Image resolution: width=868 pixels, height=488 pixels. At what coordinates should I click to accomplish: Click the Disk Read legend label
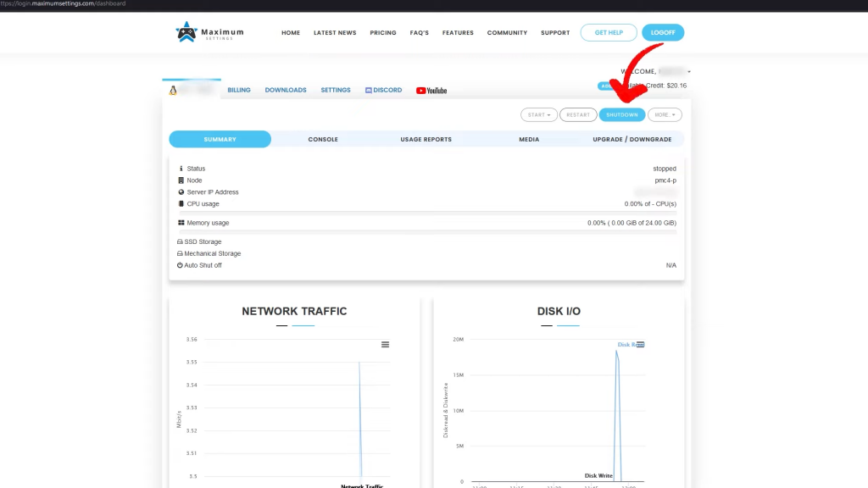[630, 344]
